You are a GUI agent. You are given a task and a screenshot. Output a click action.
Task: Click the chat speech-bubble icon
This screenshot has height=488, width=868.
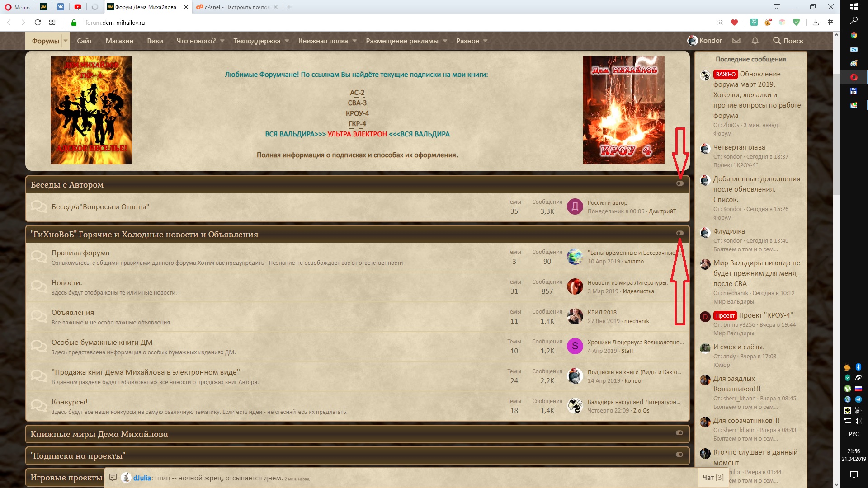click(x=113, y=478)
